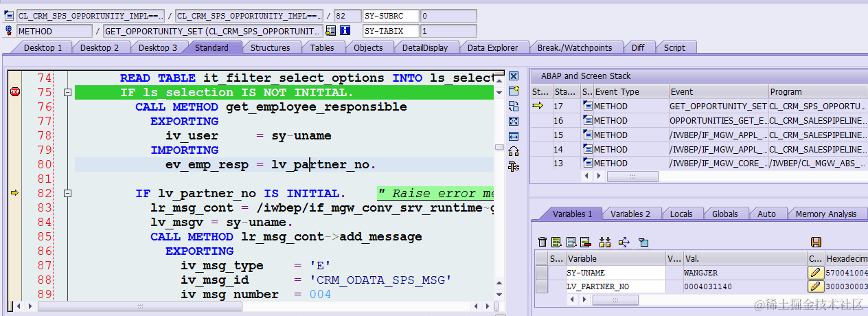Click the blue arrow navigation icon in Variables toolbar
Screen dimensions: 868x316
click(624, 242)
